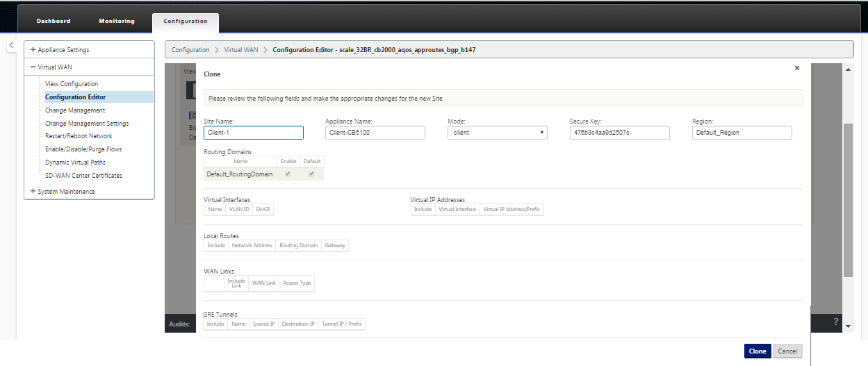Image resolution: width=868 pixels, height=366 pixels.
Task: Toggle Enable checkbox for Default_RoutingDomain
Action: pos(287,174)
